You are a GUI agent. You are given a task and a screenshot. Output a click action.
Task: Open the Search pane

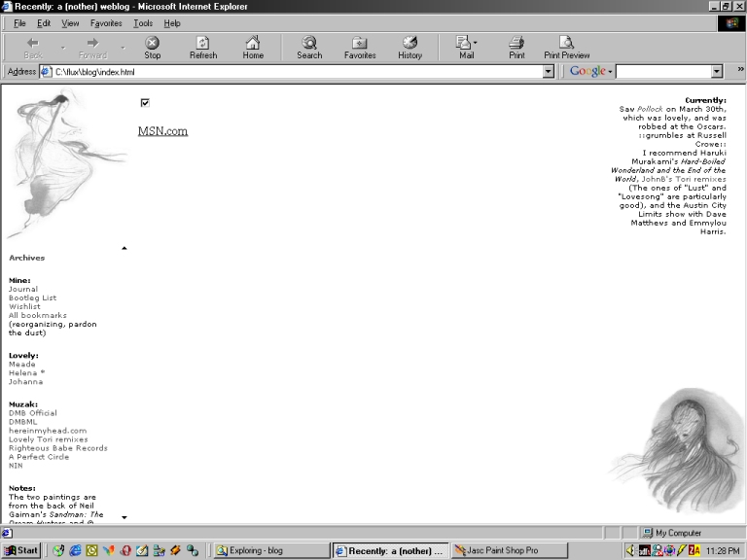point(309,48)
